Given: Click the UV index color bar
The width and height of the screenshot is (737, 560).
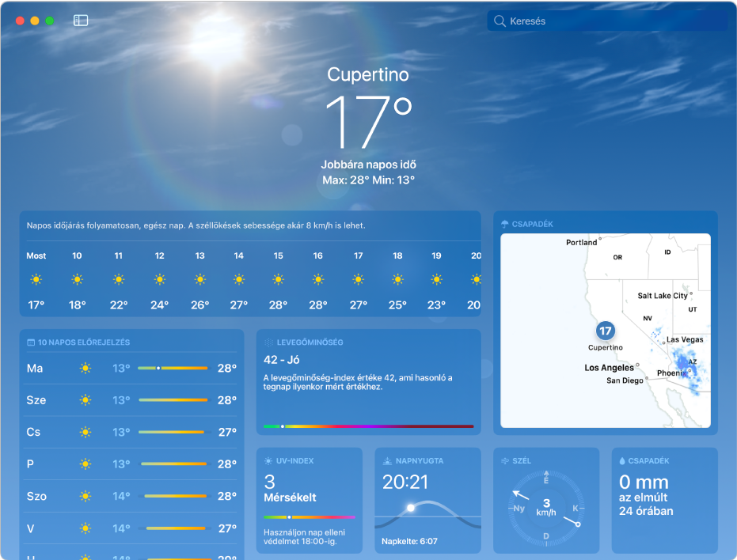Looking at the screenshot, I should coord(310,516).
